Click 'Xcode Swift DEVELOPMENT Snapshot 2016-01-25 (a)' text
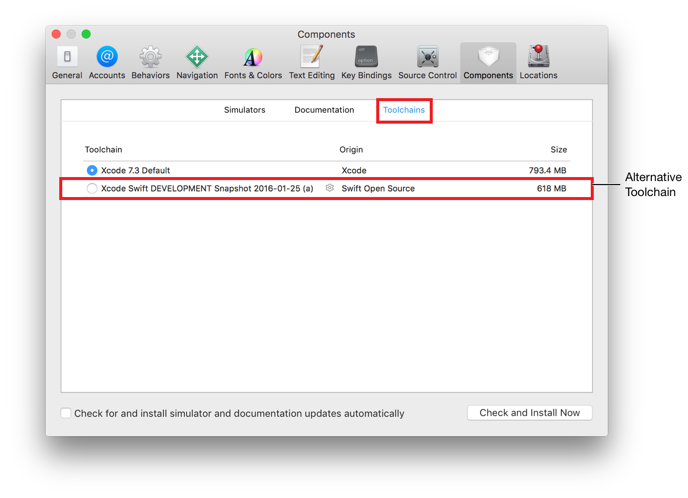 [207, 188]
